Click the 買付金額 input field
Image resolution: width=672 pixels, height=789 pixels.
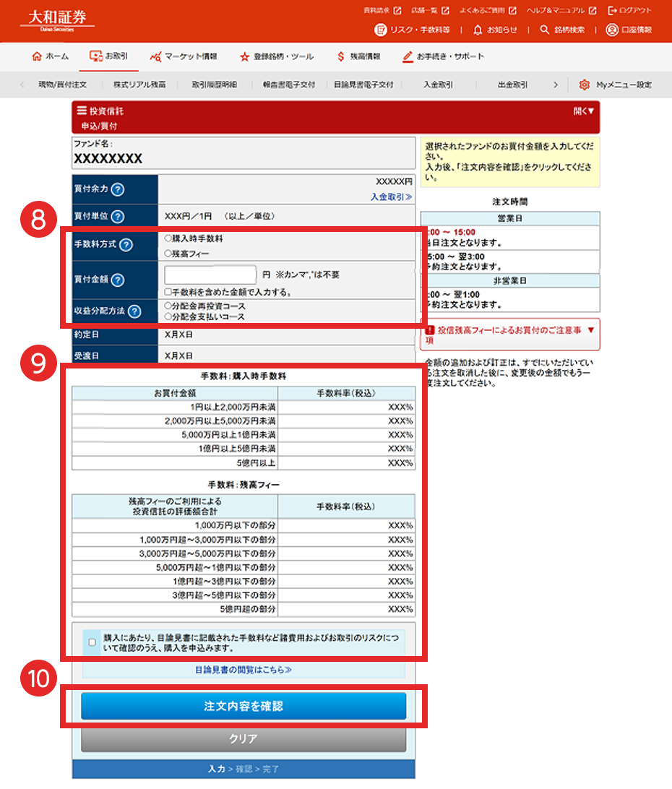(210, 275)
